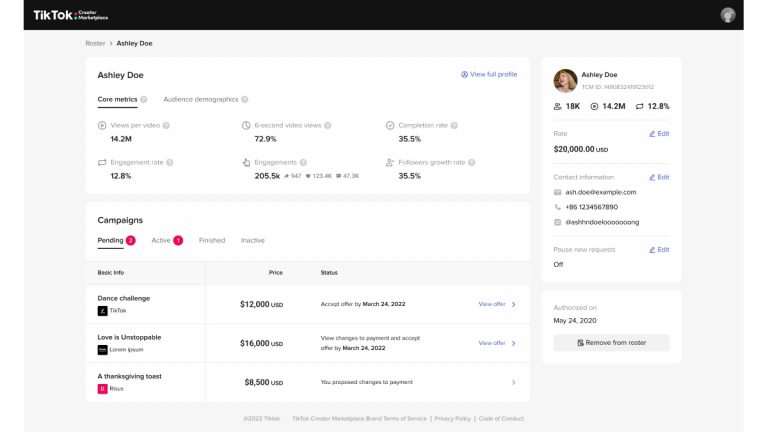
Task: Select the Active campaigns tab
Action: point(167,240)
